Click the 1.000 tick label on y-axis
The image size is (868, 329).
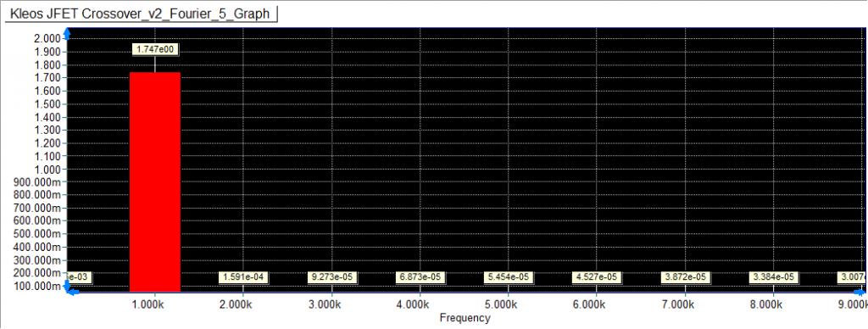click(47, 169)
